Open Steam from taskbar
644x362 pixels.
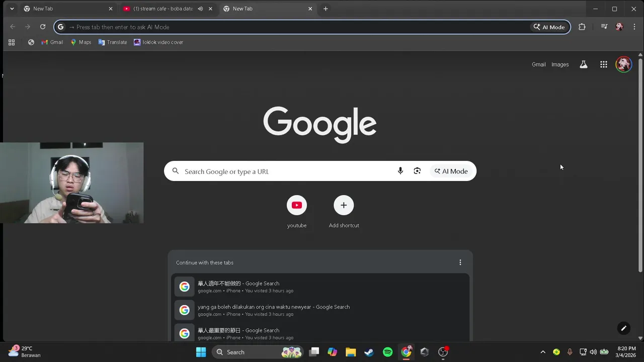coord(369,352)
